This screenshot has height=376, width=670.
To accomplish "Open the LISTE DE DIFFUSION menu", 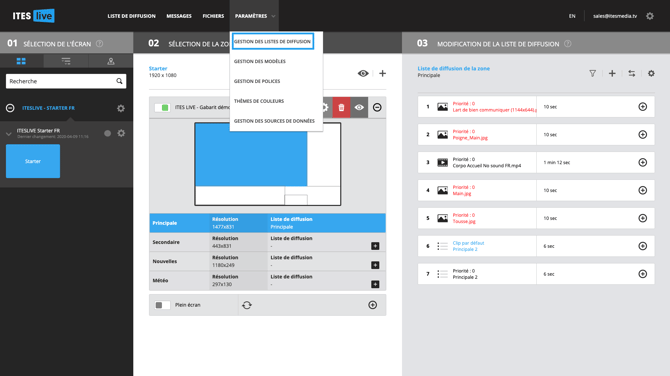I will click(132, 16).
